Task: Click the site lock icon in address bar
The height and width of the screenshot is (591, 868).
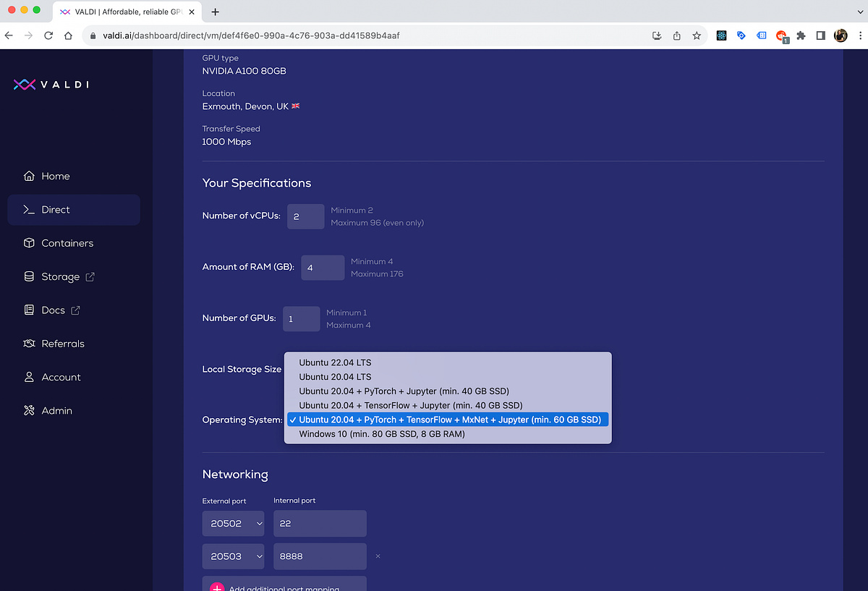Action: click(92, 35)
